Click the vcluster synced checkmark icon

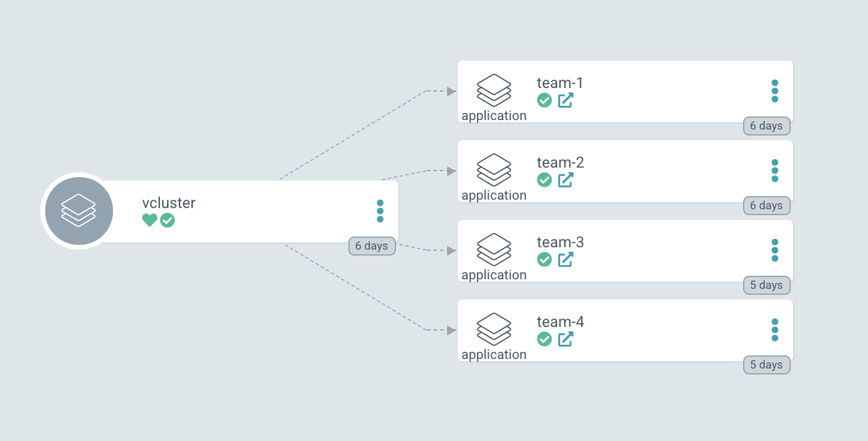click(x=168, y=220)
